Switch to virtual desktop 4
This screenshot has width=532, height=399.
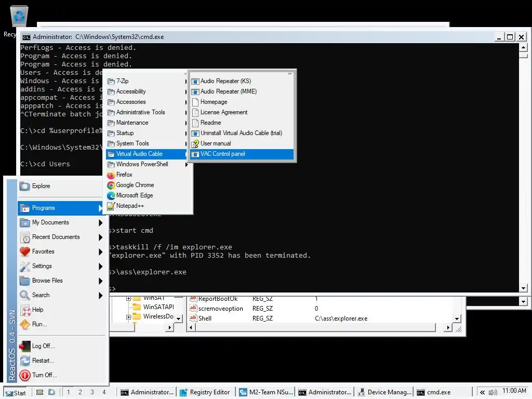(x=104, y=392)
